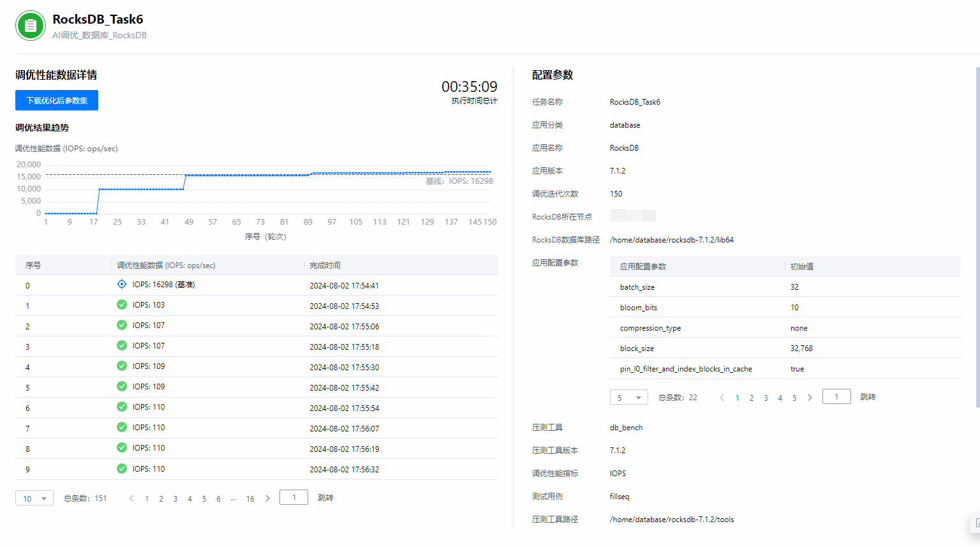Go to next page of results table

click(x=267, y=498)
